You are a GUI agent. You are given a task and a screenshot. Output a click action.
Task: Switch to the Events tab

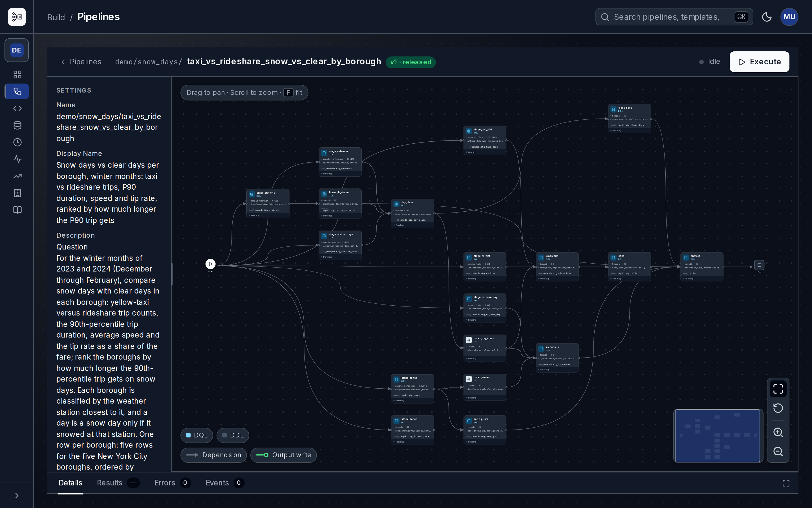click(225, 483)
